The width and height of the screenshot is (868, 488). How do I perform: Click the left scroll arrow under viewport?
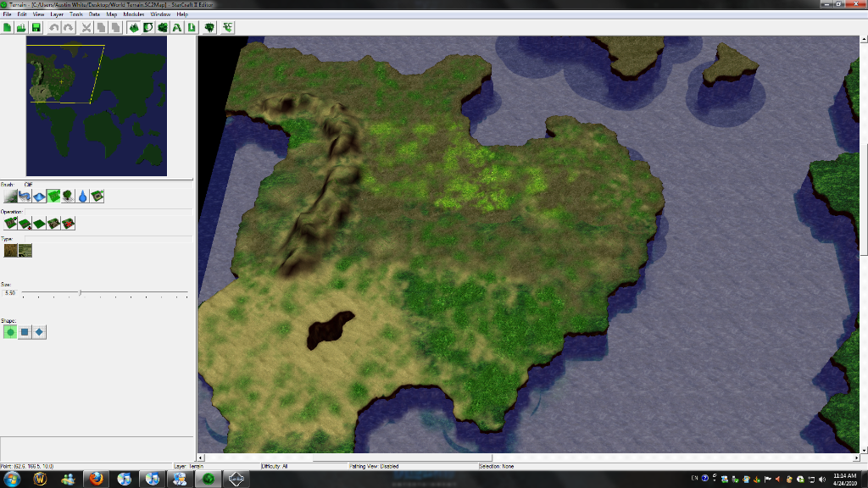[x=201, y=458]
